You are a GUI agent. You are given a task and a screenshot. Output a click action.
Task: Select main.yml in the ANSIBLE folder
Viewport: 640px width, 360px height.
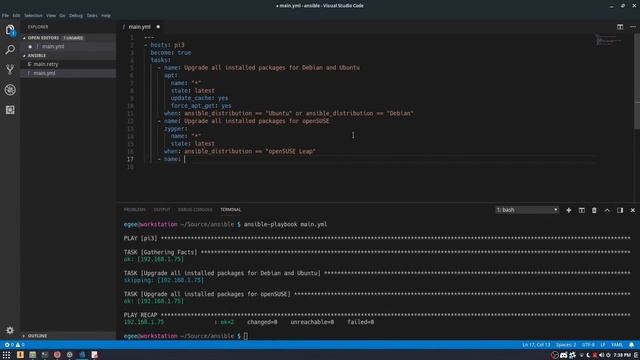[x=68, y=73]
